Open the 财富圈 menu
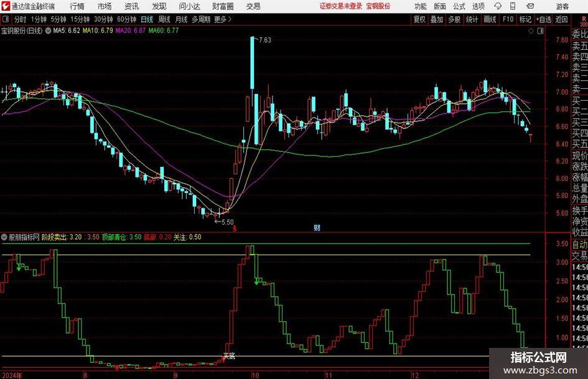The width and height of the screenshot is (588, 379). (223, 6)
